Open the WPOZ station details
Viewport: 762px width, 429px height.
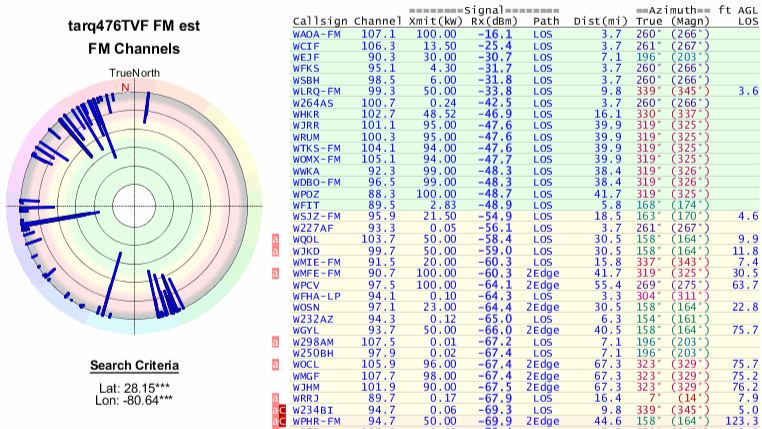pos(306,192)
